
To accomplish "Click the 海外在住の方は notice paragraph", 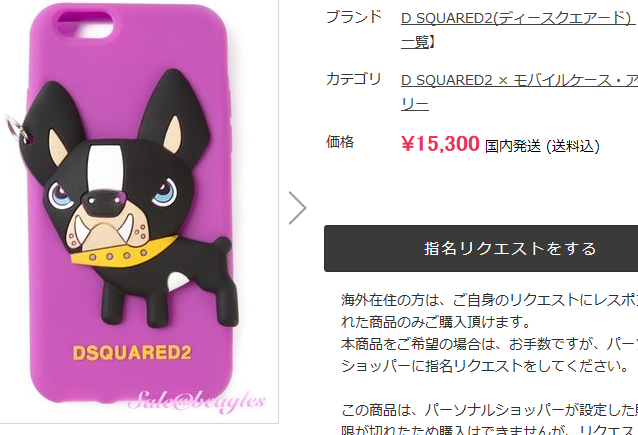I will tap(489, 311).
